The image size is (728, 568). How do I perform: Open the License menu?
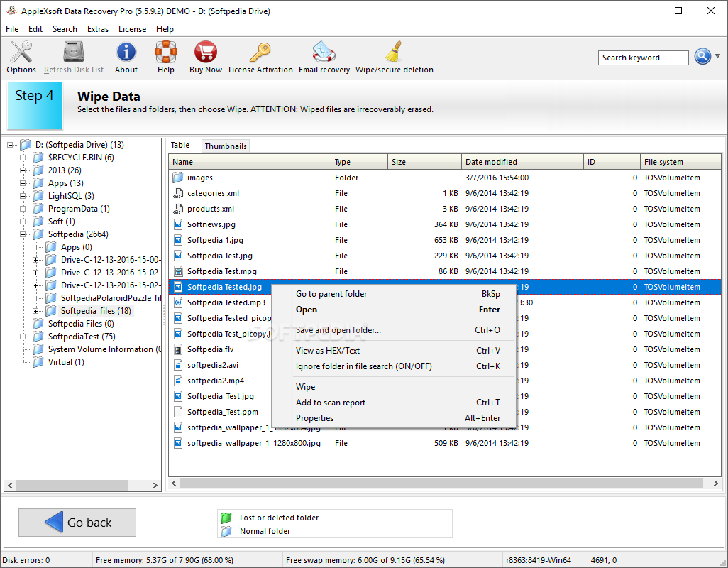click(x=132, y=29)
